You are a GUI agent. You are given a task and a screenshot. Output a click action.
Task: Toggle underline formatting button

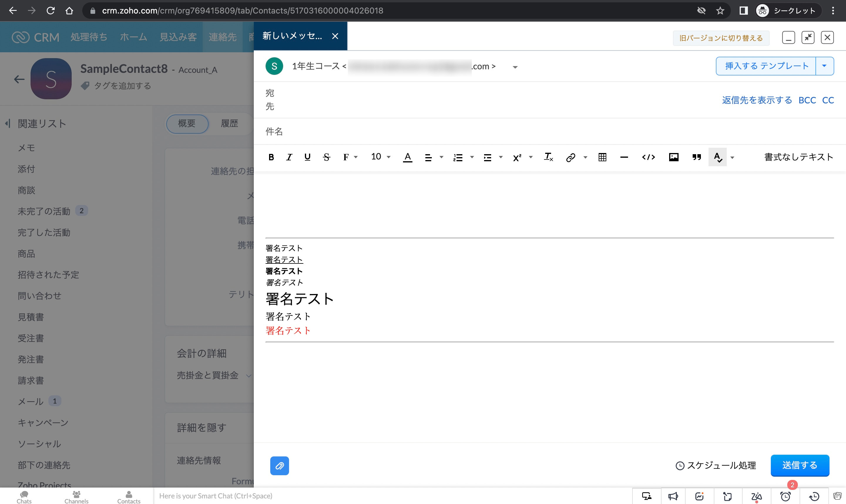pyautogui.click(x=307, y=157)
